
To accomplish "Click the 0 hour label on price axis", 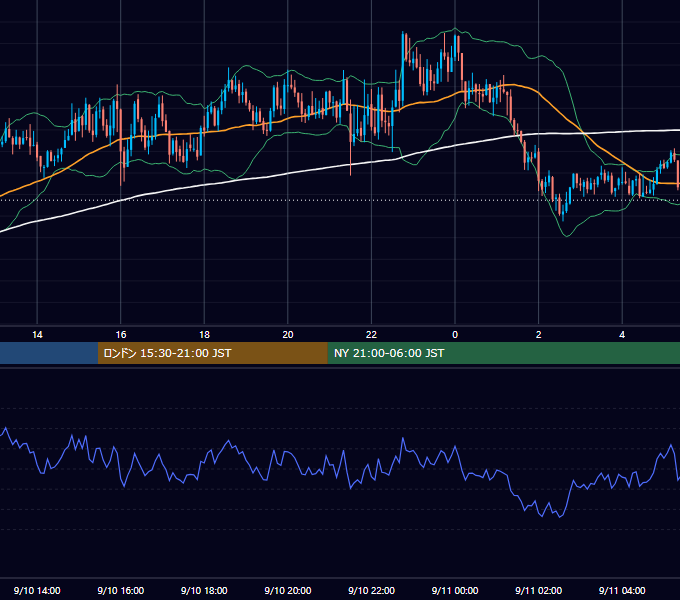I will pos(455,335).
